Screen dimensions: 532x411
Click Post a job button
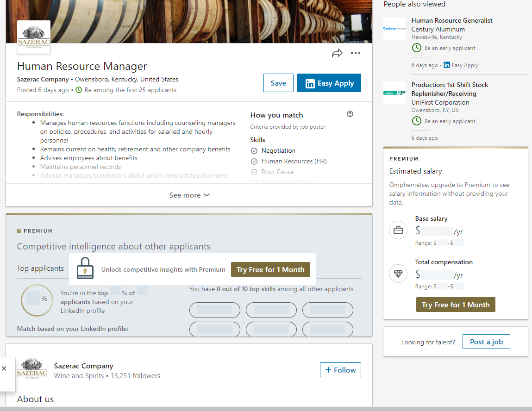(486, 342)
